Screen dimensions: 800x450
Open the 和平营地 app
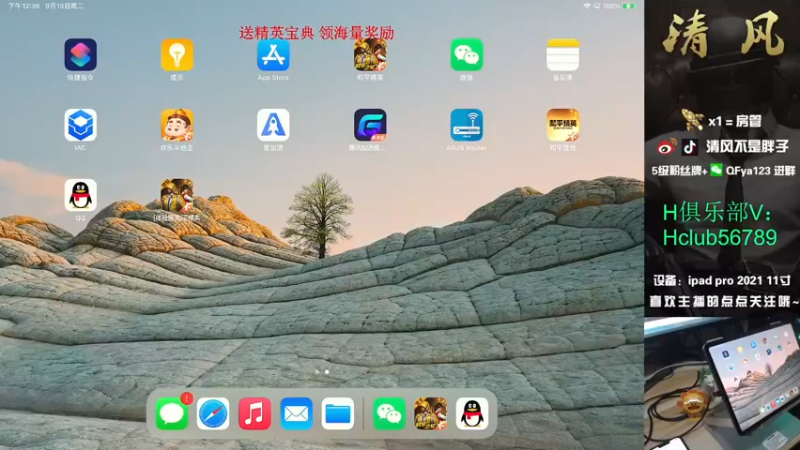point(563,125)
